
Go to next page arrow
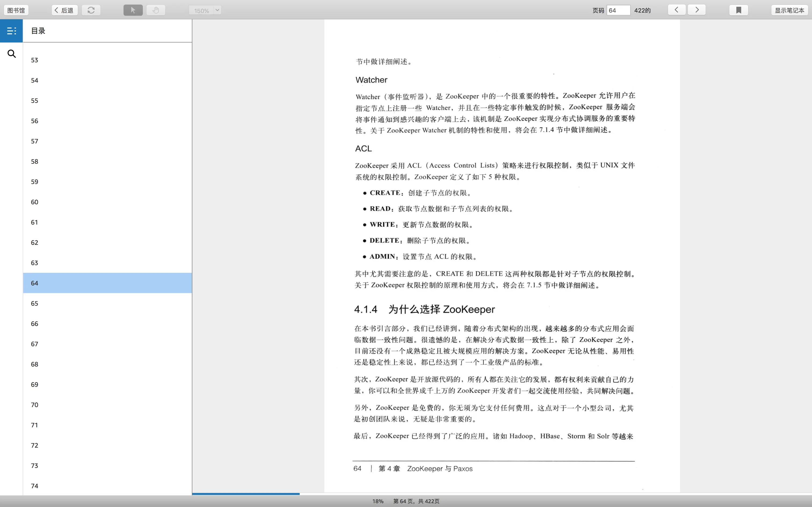coord(697,10)
